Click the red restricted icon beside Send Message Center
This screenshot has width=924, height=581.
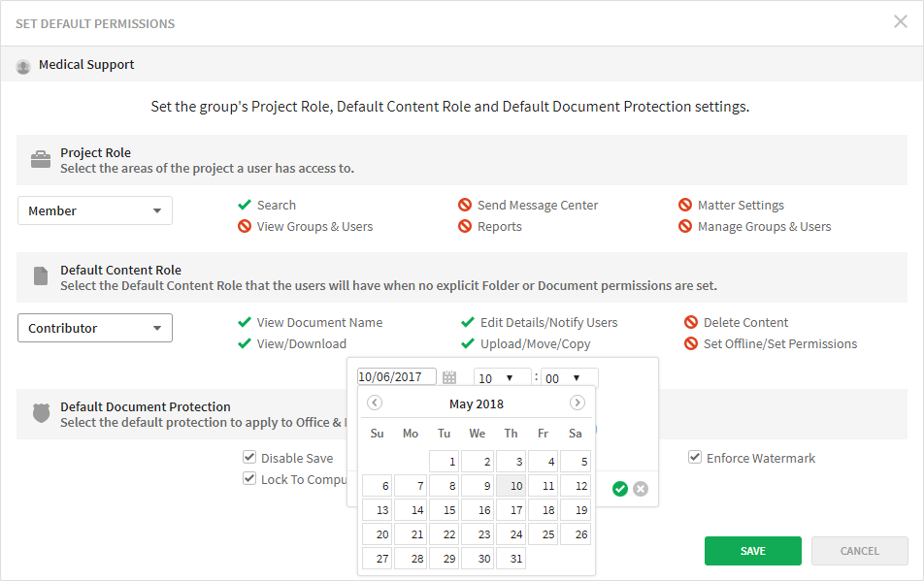click(464, 205)
